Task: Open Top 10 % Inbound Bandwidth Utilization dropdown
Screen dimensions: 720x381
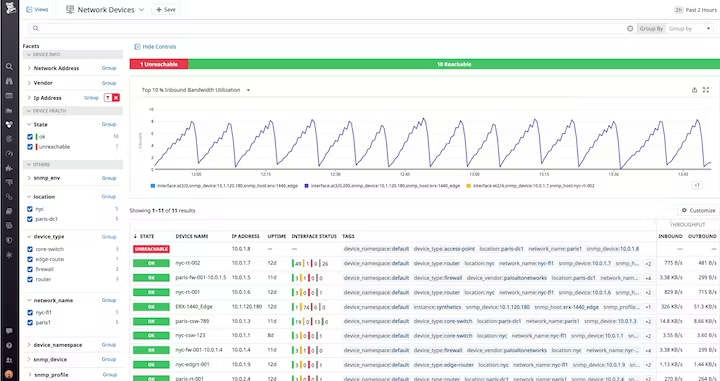Action: point(248,90)
